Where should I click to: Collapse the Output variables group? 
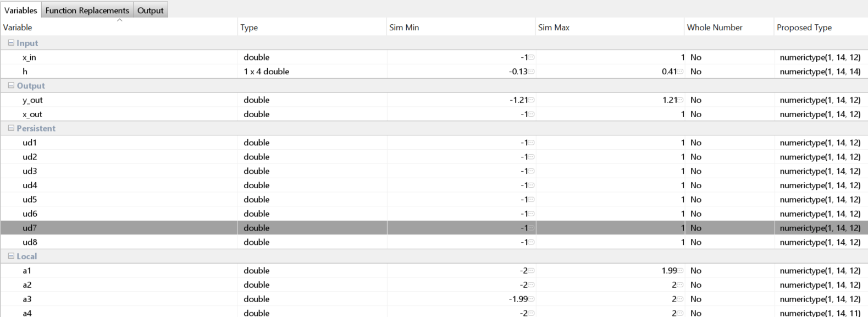11,86
